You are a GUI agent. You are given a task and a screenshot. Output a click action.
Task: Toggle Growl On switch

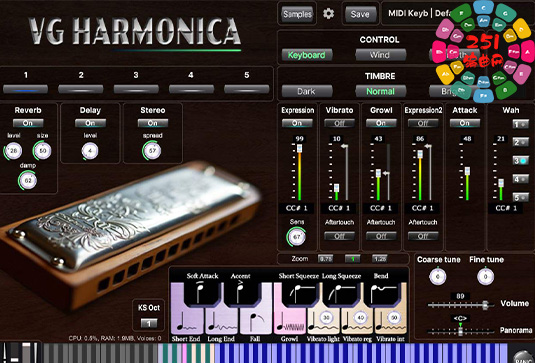click(x=381, y=123)
